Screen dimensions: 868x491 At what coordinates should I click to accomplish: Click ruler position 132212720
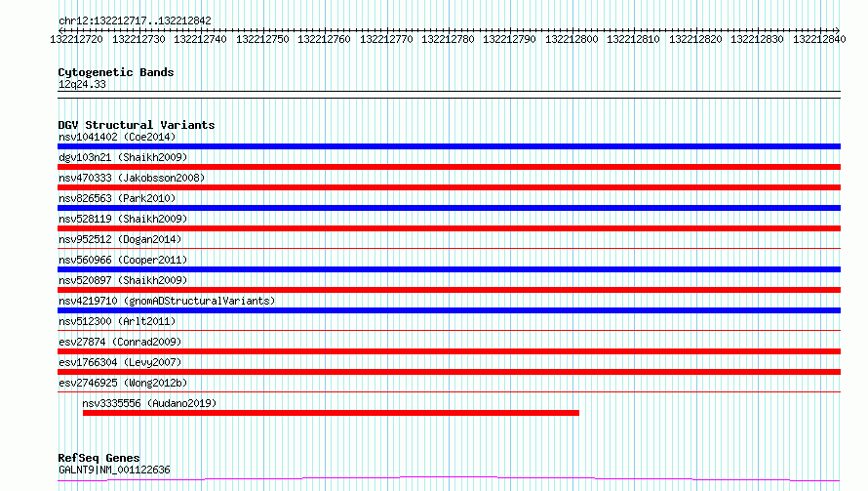tap(76, 39)
